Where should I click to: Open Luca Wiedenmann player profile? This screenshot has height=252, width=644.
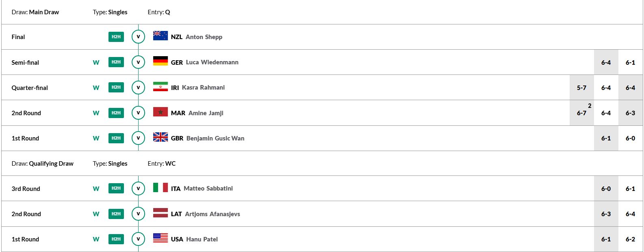pos(212,62)
